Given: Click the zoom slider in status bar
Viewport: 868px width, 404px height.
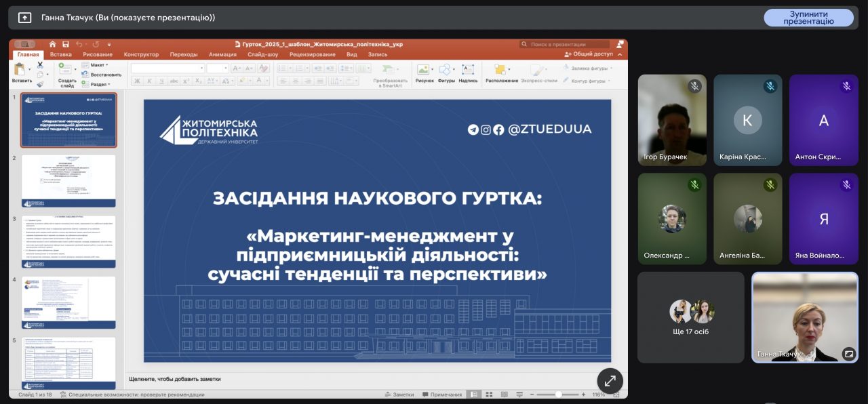Looking at the screenshot, I should [x=559, y=395].
